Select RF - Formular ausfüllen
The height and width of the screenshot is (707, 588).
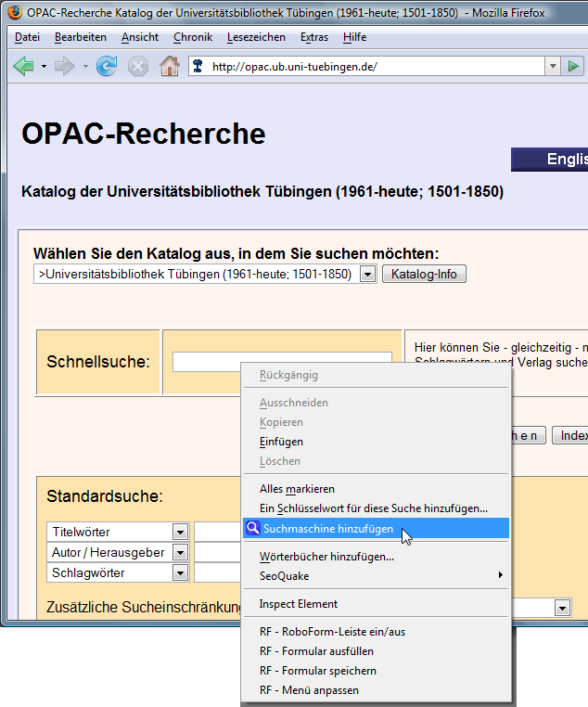tap(377, 651)
